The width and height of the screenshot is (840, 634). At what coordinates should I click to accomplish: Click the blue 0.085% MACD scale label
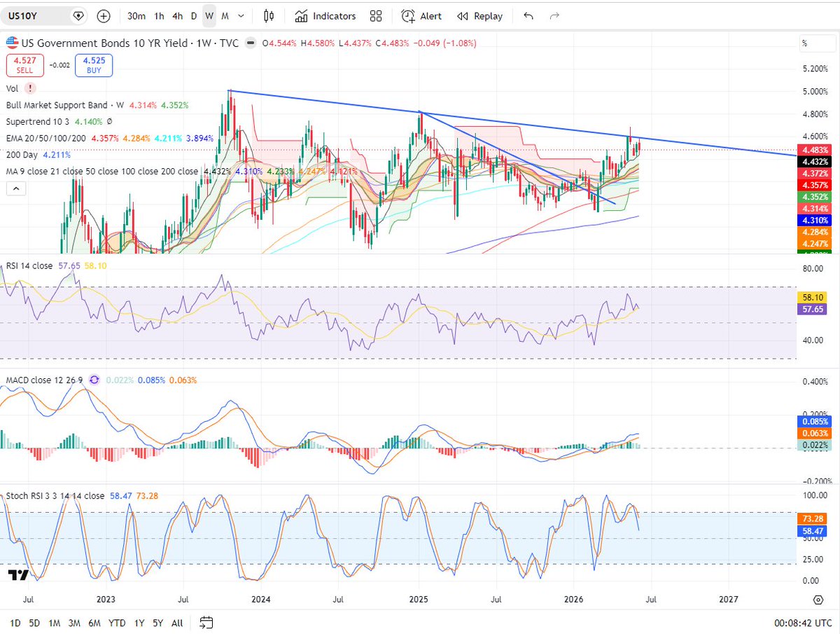pyautogui.click(x=814, y=422)
